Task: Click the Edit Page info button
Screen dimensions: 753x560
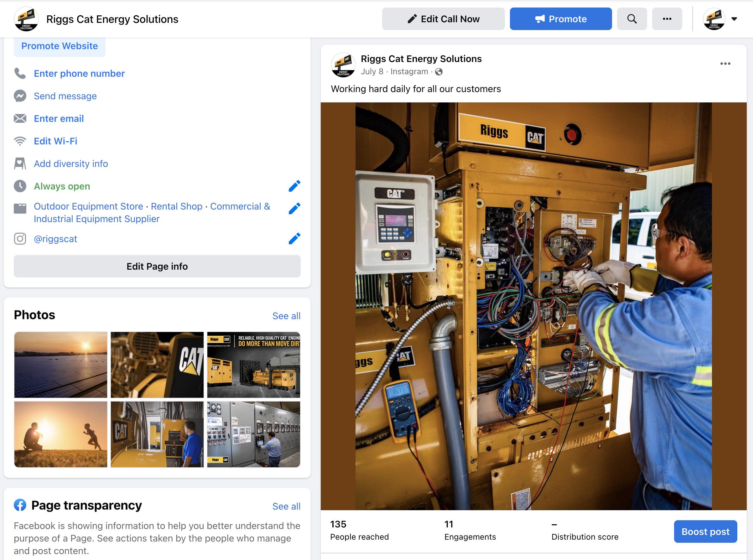Action: pos(157,267)
